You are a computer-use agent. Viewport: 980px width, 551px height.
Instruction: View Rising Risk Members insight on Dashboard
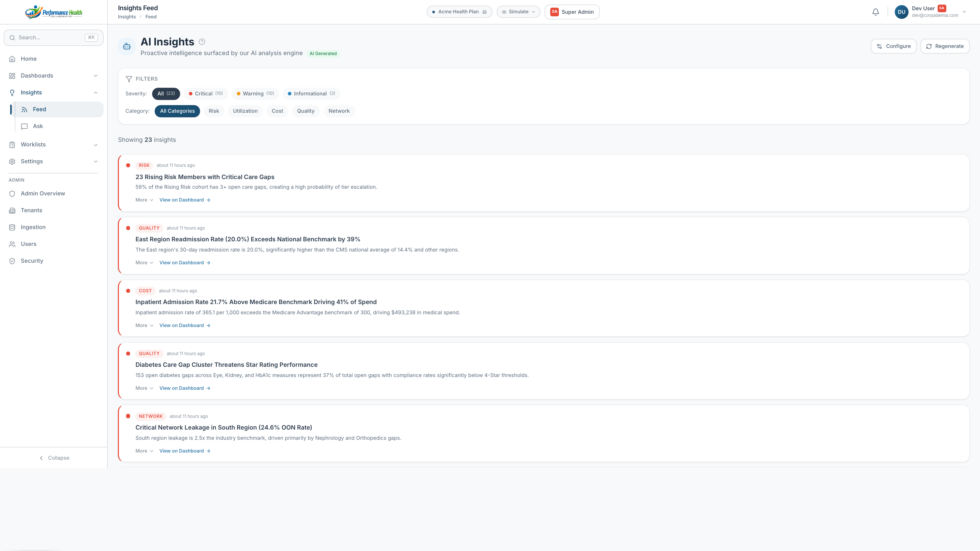[x=185, y=200]
